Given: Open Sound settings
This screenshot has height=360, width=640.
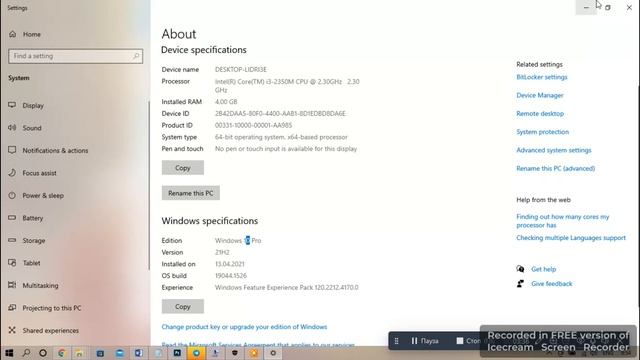Looking at the screenshot, I should (32, 128).
